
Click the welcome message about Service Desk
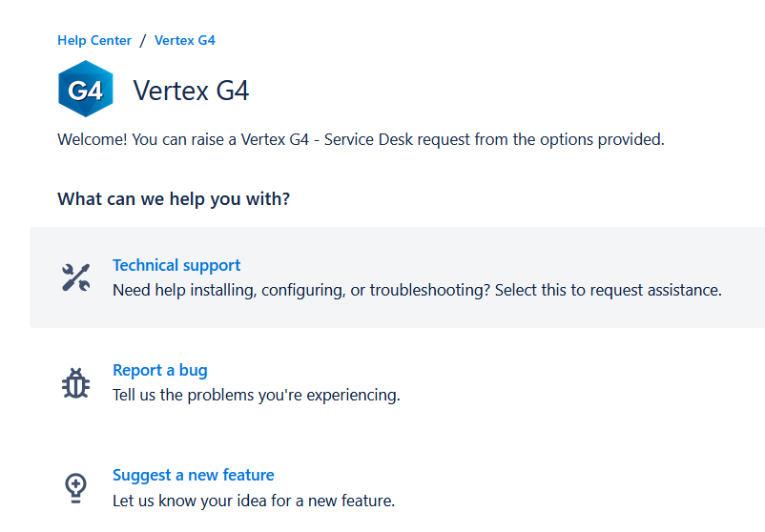[x=361, y=139]
